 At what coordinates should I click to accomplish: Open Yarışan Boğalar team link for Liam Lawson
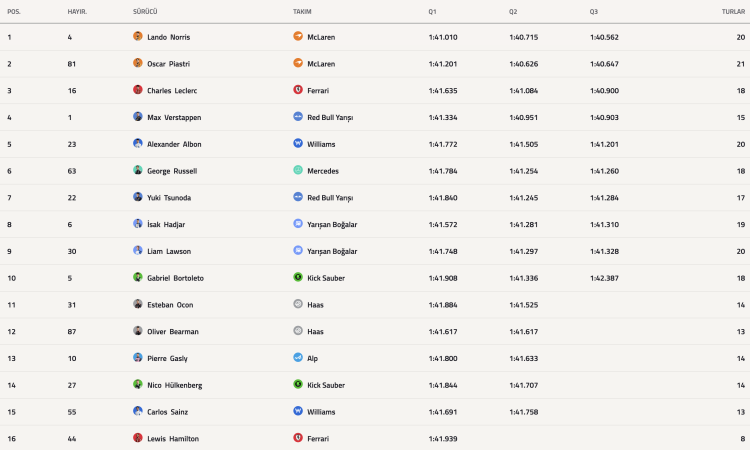point(332,251)
